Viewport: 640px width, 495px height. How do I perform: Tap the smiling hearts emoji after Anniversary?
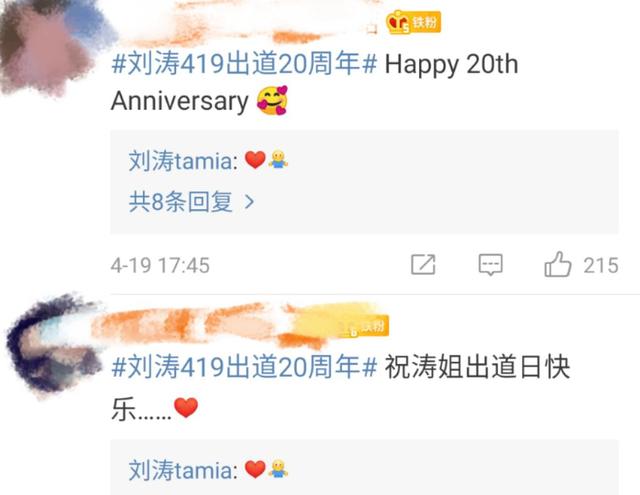[272, 100]
